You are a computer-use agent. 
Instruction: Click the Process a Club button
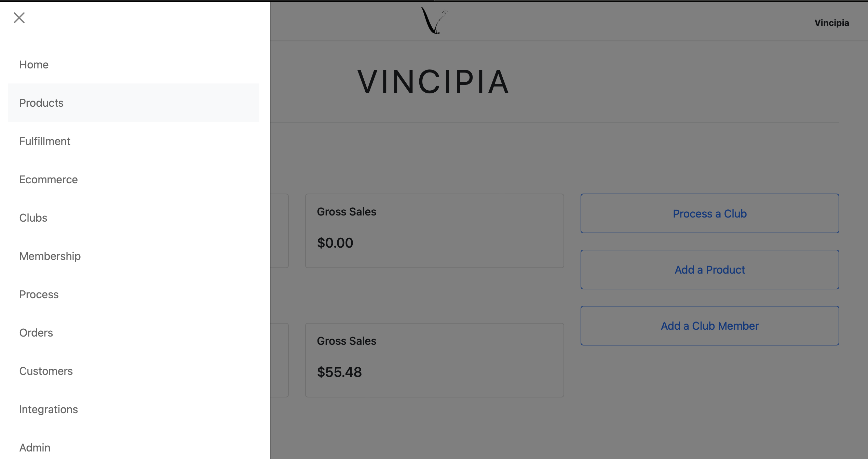[x=710, y=213]
